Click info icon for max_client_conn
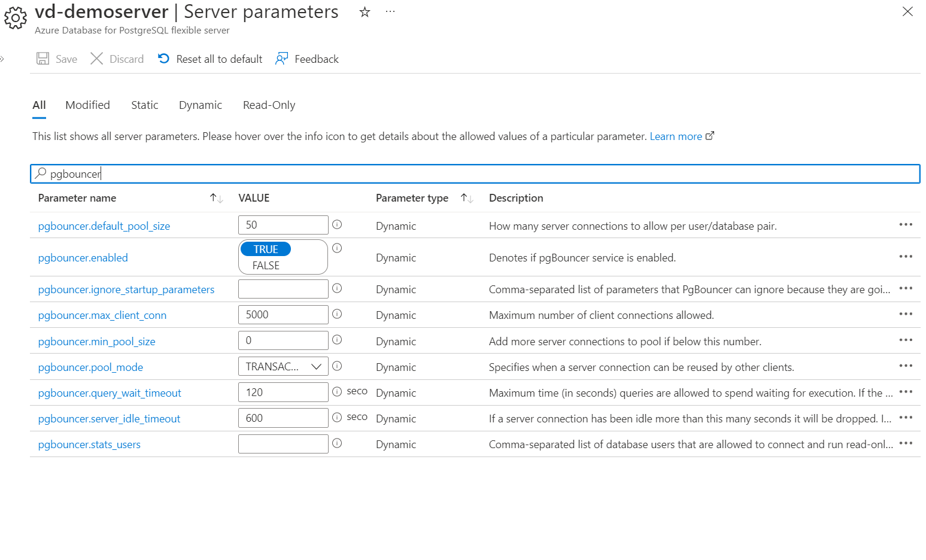Screen dimensions: 926x560 click(337, 314)
